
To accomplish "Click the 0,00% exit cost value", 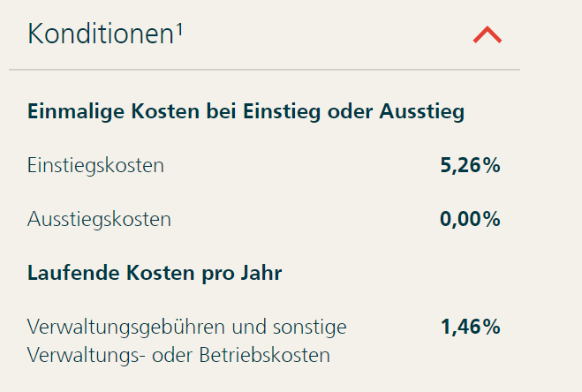I will 470,219.
